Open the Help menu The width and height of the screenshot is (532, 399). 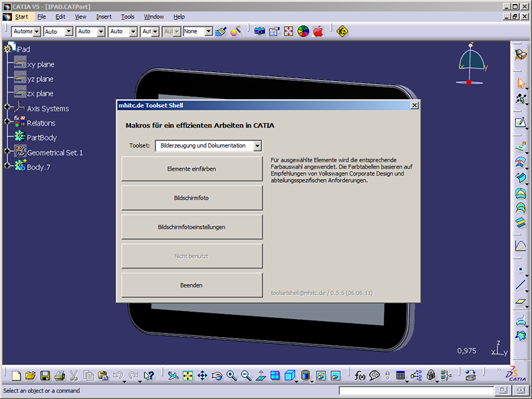pos(179,17)
